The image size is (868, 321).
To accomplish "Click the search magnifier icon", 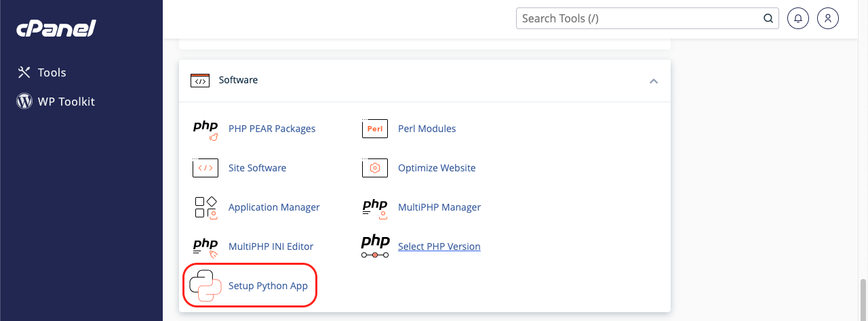I will 768,18.
